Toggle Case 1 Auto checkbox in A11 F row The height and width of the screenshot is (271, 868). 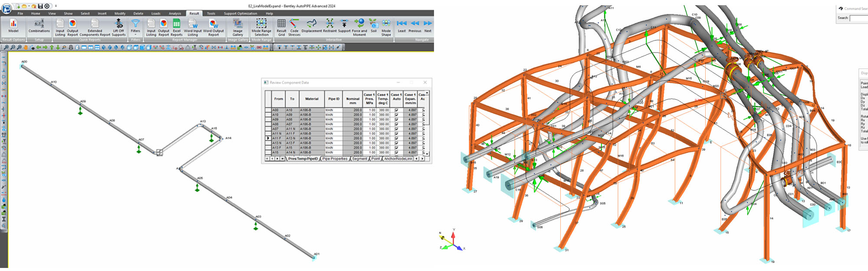[x=396, y=138]
